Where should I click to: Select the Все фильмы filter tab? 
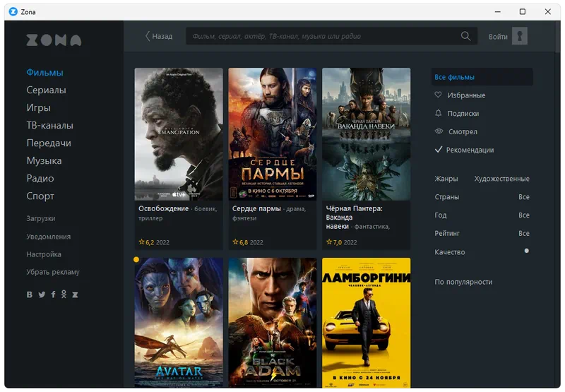click(x=482, y=77)
